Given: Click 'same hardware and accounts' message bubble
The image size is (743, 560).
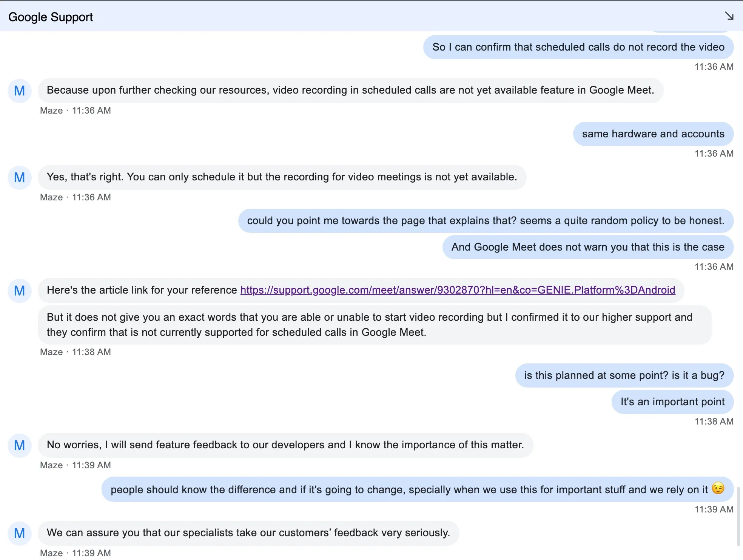Looking at the screenshot, I should pyautogui.click(x=653, y=134).
